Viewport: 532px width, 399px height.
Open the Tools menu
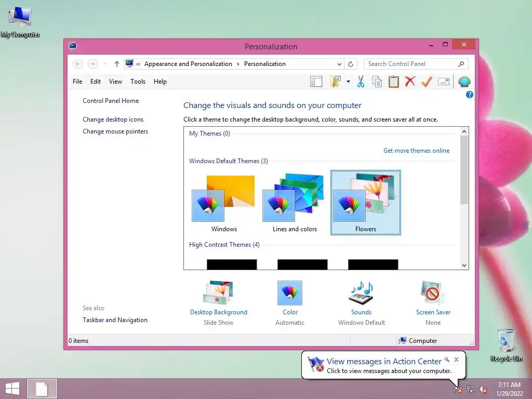coord(138,82)
